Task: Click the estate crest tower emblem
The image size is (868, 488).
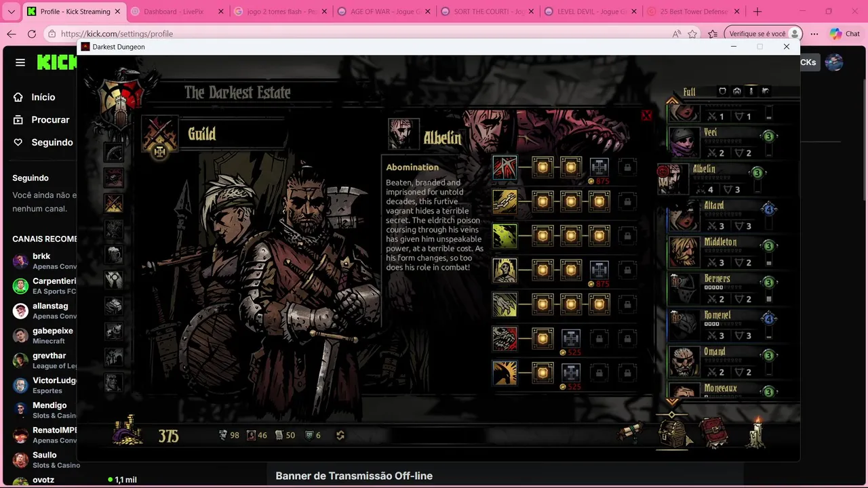Action: (121, 98)
